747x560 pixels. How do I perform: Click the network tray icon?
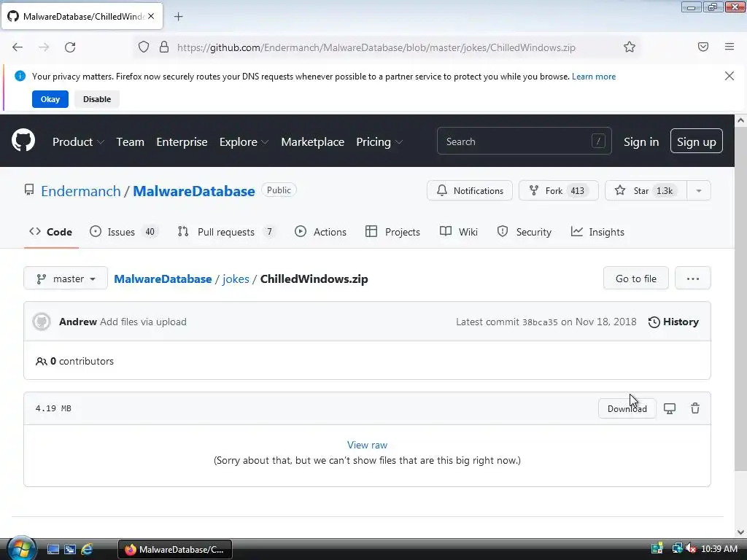676,549
